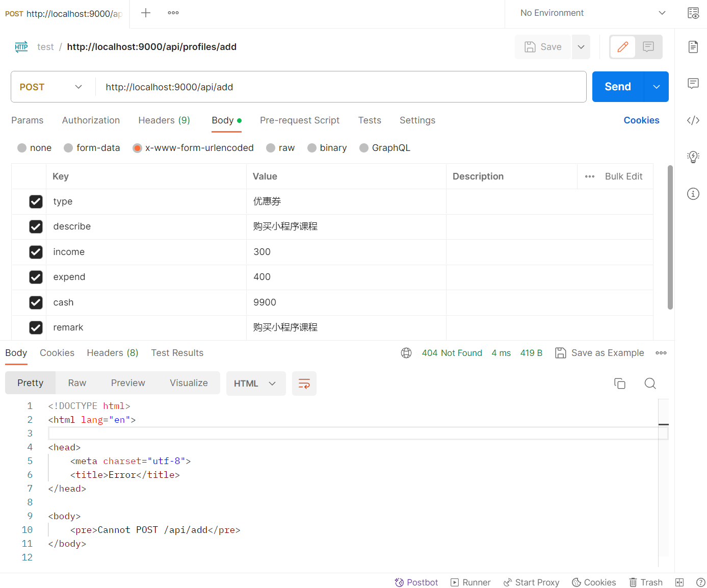Open the Pre-request Script tab
This screenshot has width=707, height=588.
click(x=299, y=120)
